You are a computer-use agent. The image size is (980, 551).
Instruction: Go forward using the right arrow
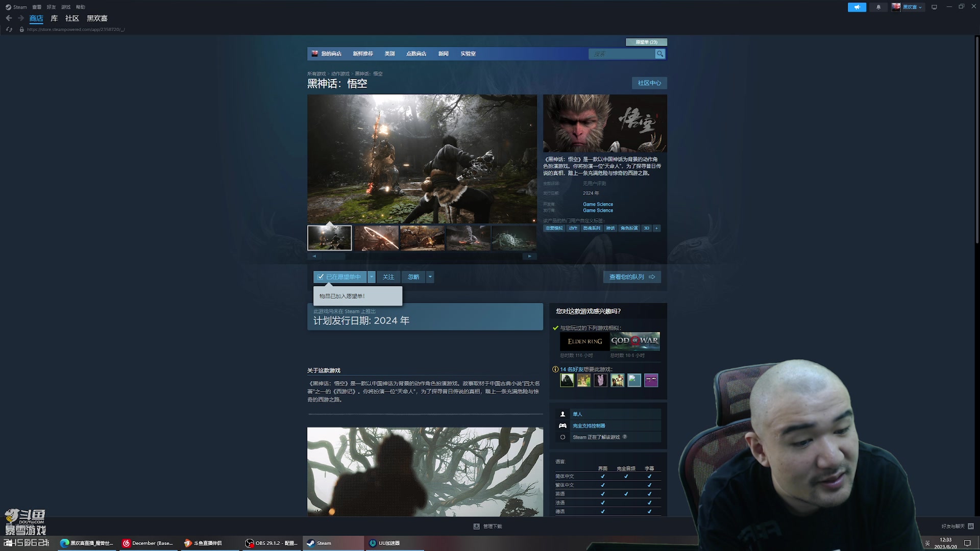pos(21,18)
